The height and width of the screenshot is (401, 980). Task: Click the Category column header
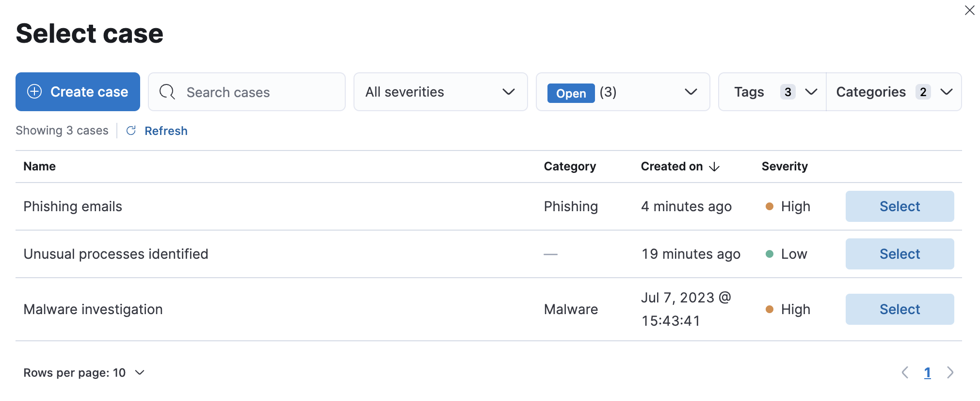570,167
